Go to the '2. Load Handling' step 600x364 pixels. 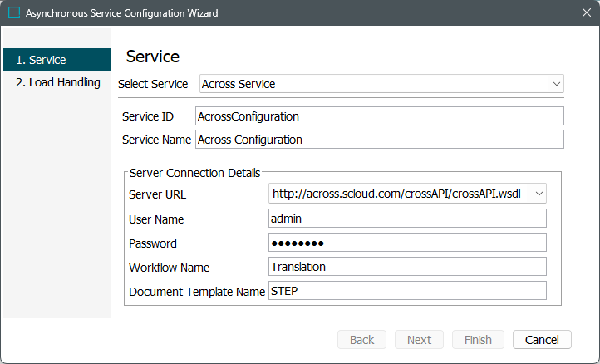(x=57, y=82)
